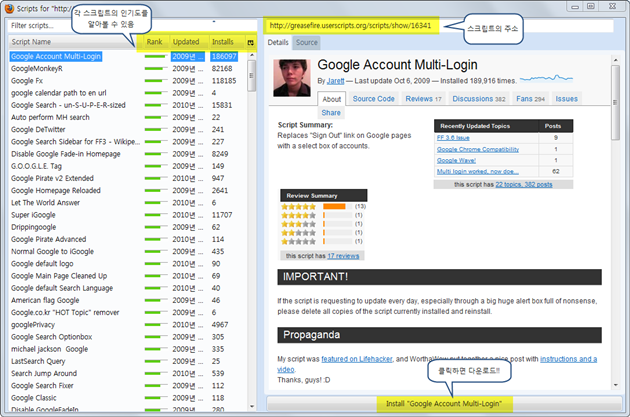The image size is (630, 417).
Task: Open the Fans tab
Action: [x=530, y=99]
